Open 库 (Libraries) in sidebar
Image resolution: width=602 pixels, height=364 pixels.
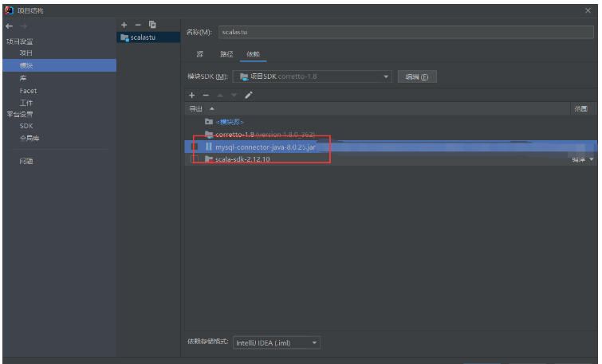pyautogui.click(x=23, y=78)
